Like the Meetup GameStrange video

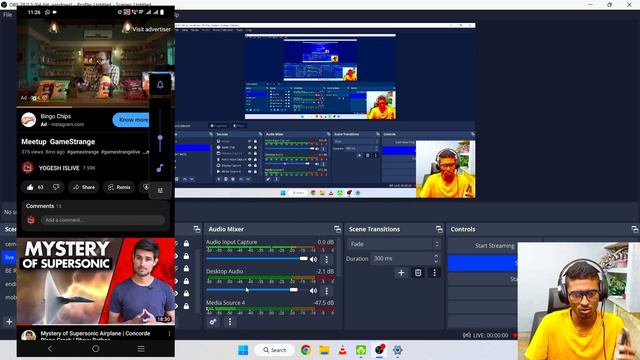(35, 187)
